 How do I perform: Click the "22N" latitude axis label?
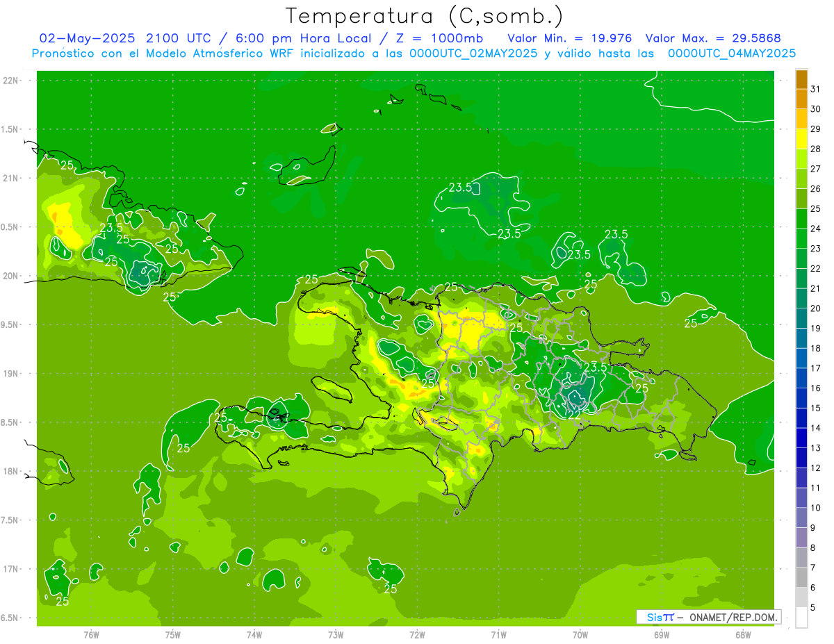[11, 81]
